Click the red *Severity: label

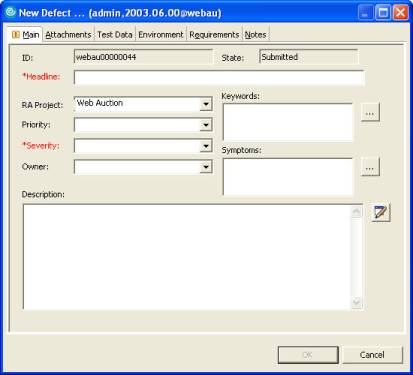(41, 146)
